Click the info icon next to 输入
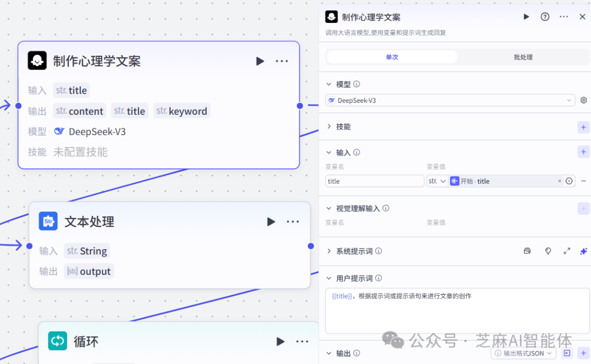This screenshot has width=591, height=364. [357, 152]
